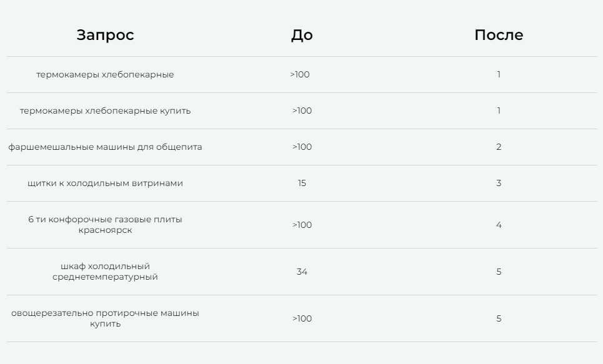This screenshot has height=364, width=603.
Task: Click the ">100" value in the овощерезательно row
Action: pos(302,318)
